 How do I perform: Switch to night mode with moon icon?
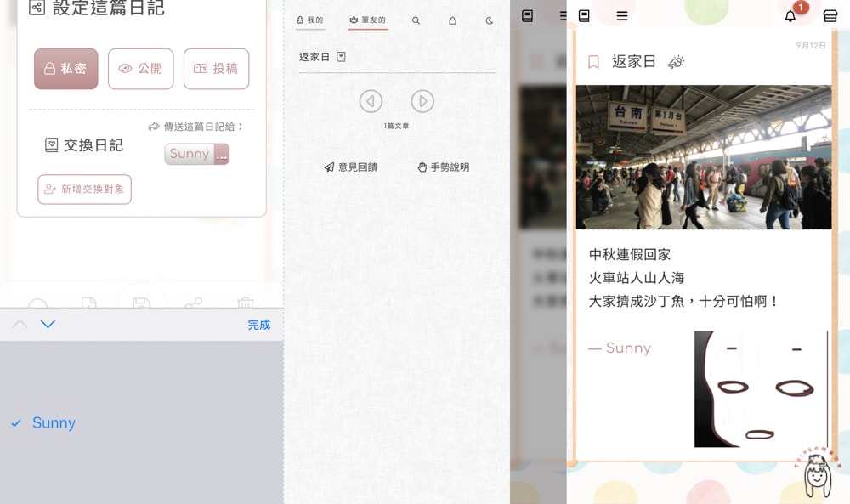(490, 20)
